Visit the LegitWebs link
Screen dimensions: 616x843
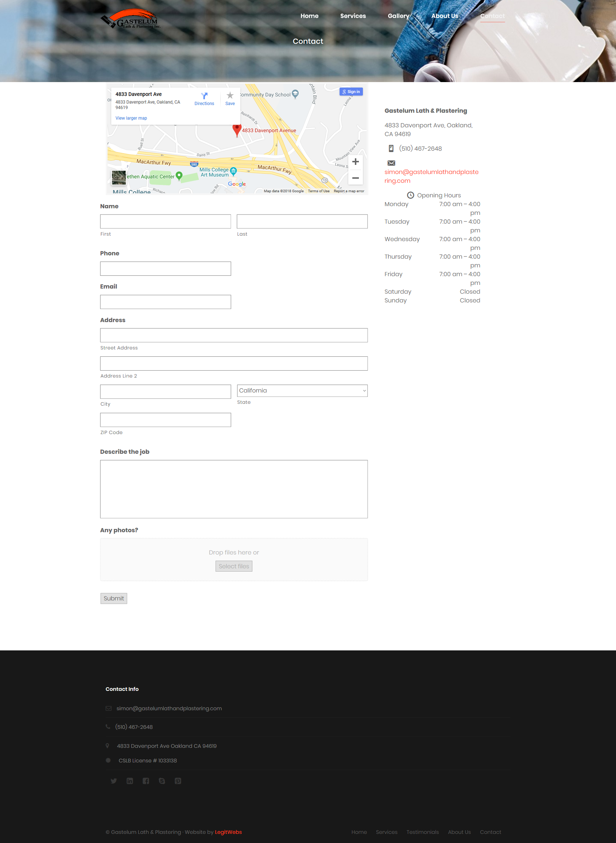[x=228, y=832]
